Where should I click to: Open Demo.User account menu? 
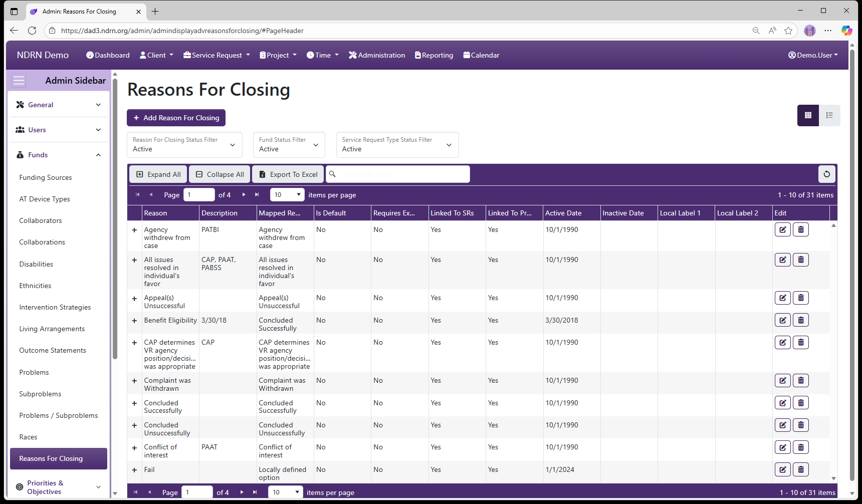click(813, 55)
